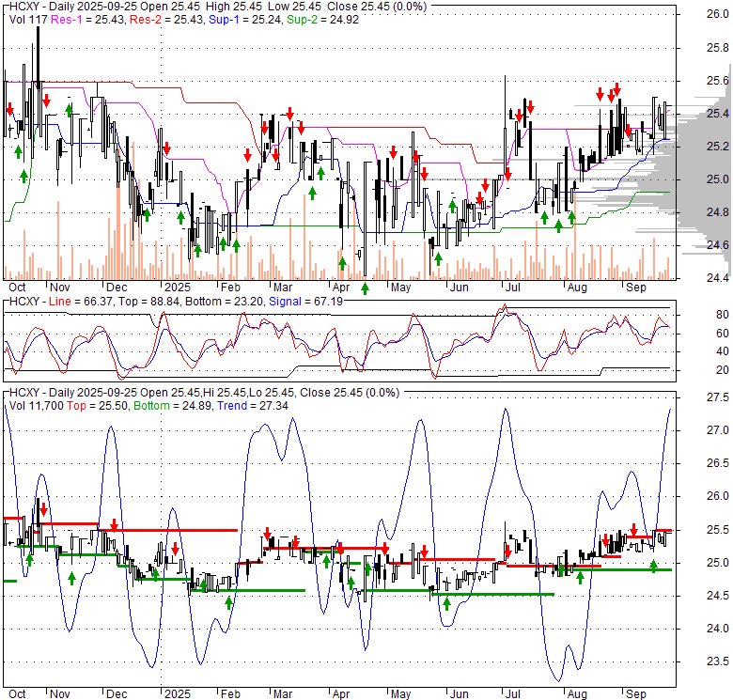Select the Sep label on top chart's time axis
Viewport: 733px width, 700px height.
[636, 288]
